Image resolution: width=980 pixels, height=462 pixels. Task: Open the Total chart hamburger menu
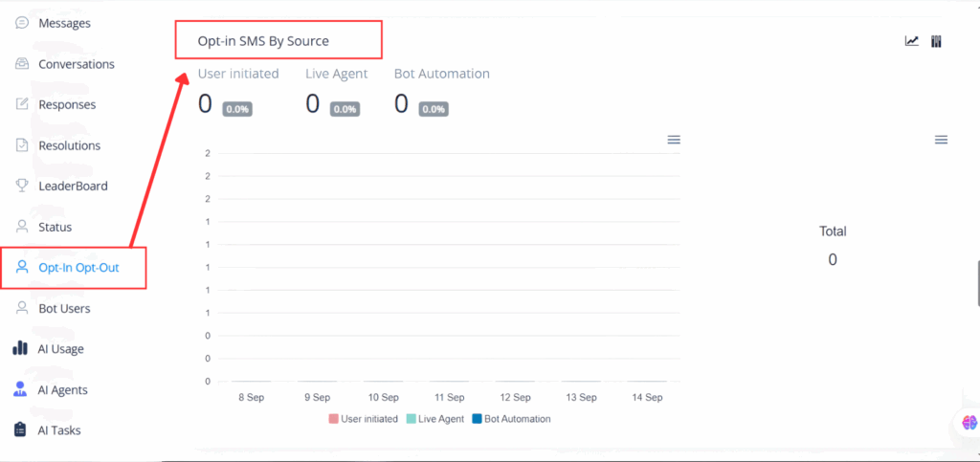941,140
